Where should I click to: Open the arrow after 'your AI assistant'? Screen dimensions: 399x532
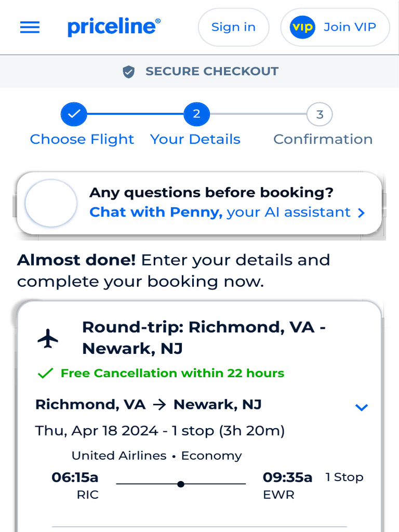point(362,212)
